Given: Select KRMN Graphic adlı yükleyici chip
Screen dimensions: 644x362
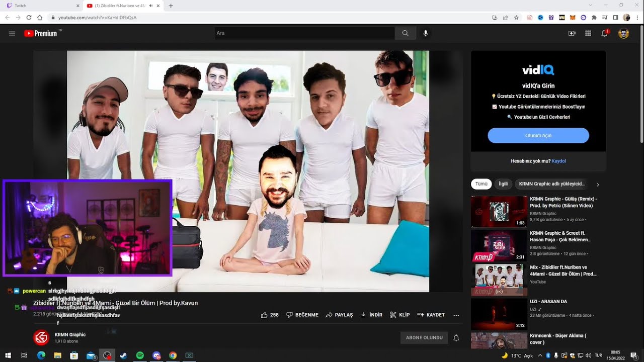Looking at the screenshot, I should click(x=551, y=184).
